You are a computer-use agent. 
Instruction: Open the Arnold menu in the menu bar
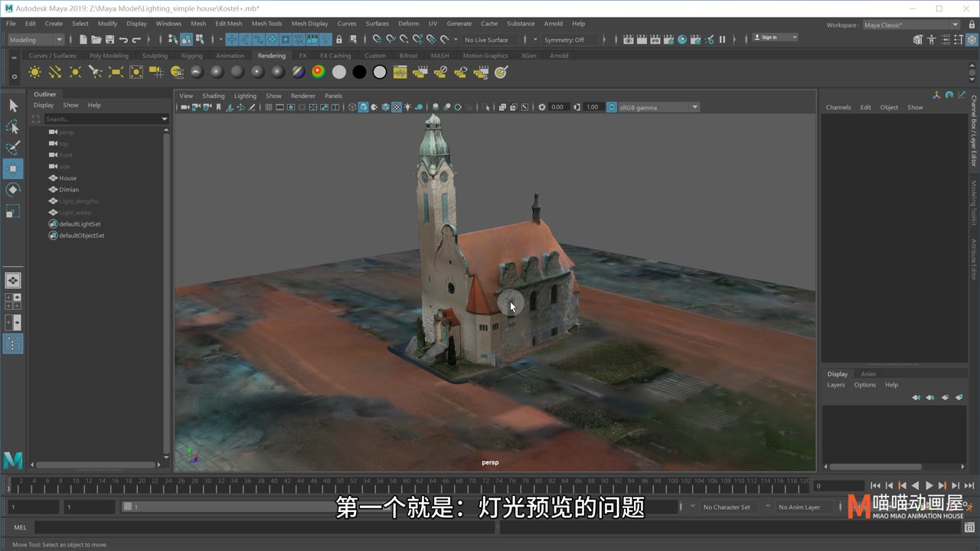tap(553, 24)
